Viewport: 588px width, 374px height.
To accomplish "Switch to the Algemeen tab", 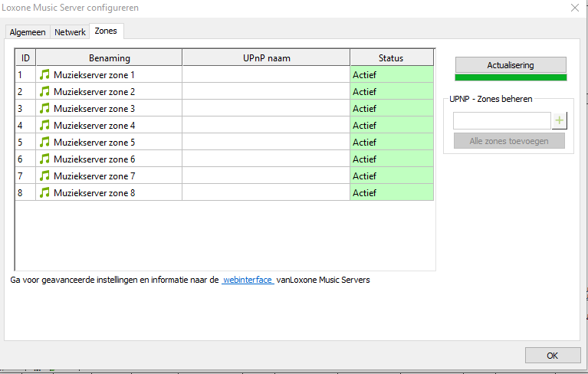I will click(28, 32).
